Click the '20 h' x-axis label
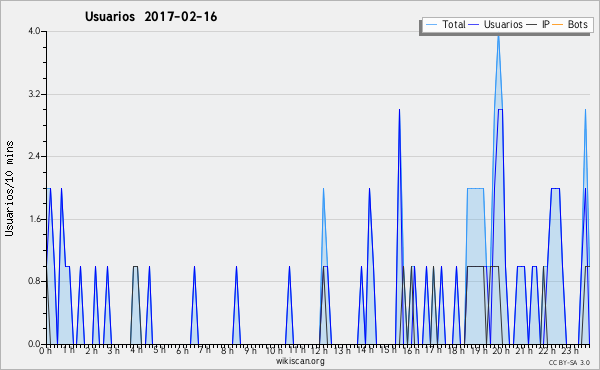The height and width of the screenshot is (370, 600). pyautogui.click(x=501, y=350)
